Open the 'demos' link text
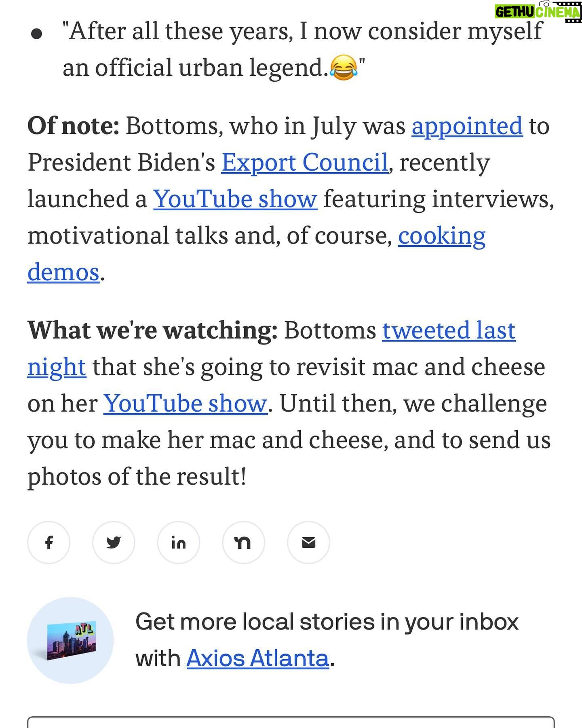This screenshot has height=728, width=582. [x=63, y=272]
